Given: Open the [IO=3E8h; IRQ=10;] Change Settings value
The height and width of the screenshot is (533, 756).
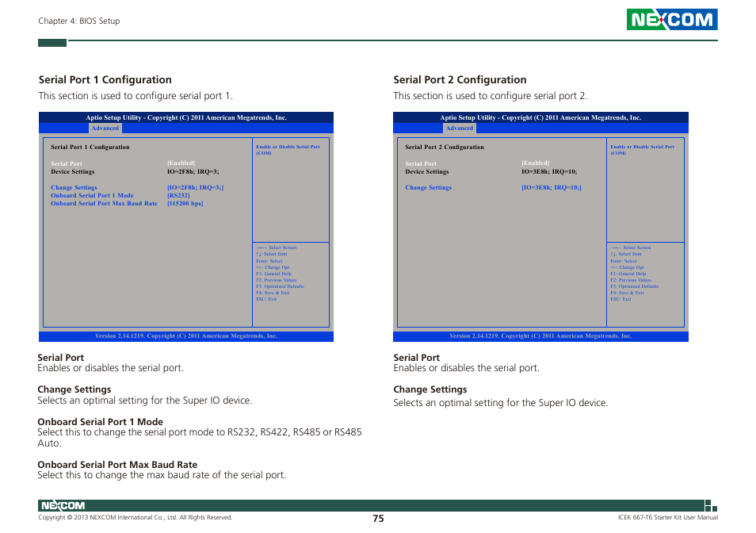Looking at the screenshot, I should click(x=552, y=188).
